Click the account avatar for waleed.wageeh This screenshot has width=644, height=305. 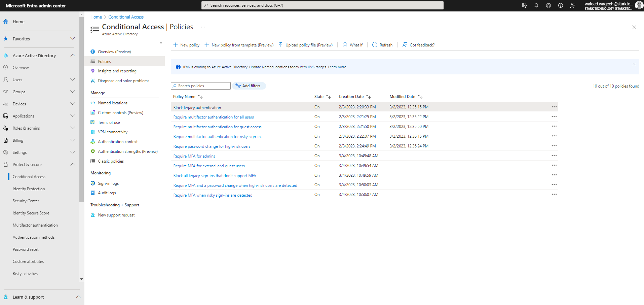point(638,5)
